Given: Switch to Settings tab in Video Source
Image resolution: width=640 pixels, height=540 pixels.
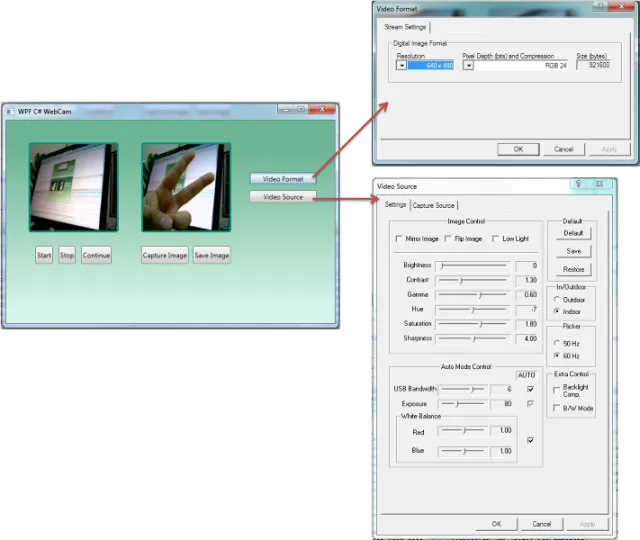Looking at the screenshot, I should point(395,204).
